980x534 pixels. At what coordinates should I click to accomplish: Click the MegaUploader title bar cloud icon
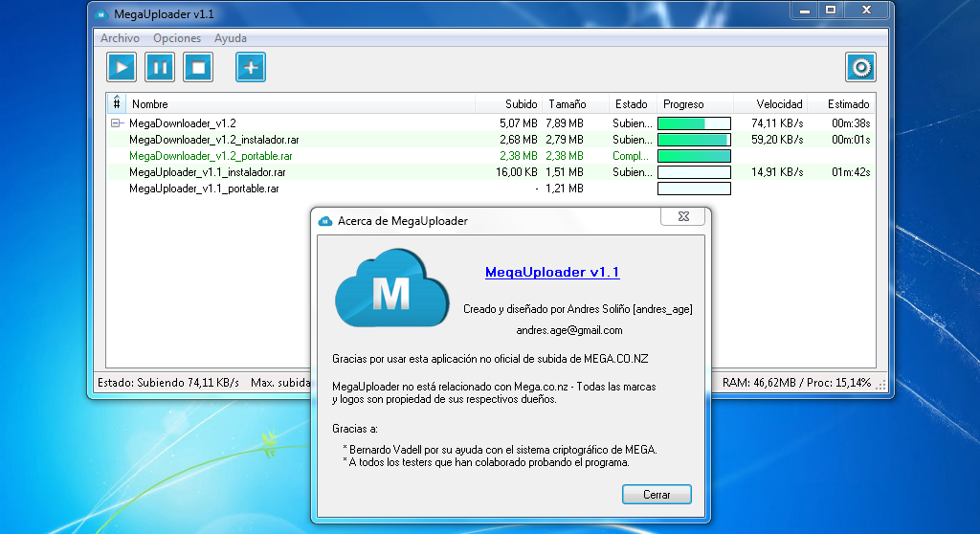point(101,13)
